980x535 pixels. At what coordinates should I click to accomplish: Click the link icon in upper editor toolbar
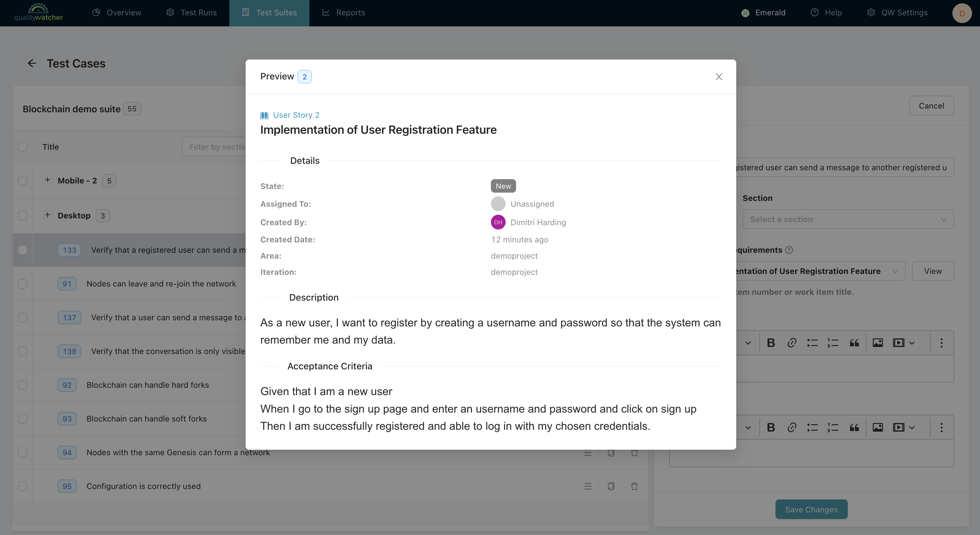click(x=792, y=343)
